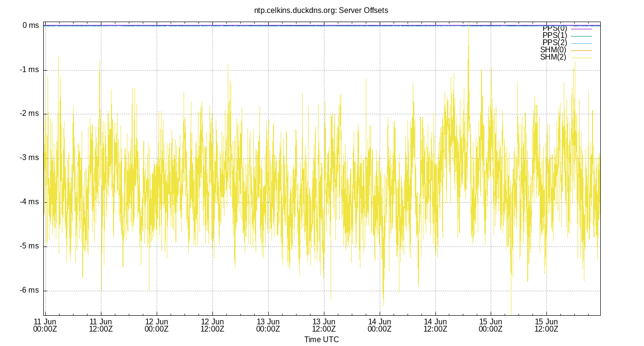Click the '15 Jun 00:00Z' x-axis label
The image size is (644, 346).
click(491, 325)
